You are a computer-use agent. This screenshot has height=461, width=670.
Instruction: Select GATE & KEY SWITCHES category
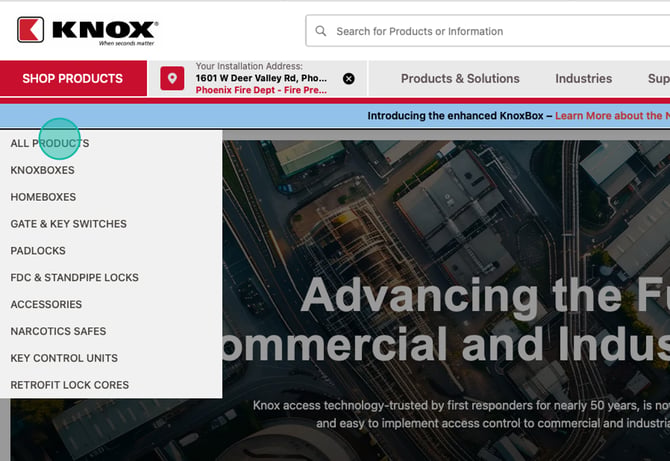(x=68, y=224)
